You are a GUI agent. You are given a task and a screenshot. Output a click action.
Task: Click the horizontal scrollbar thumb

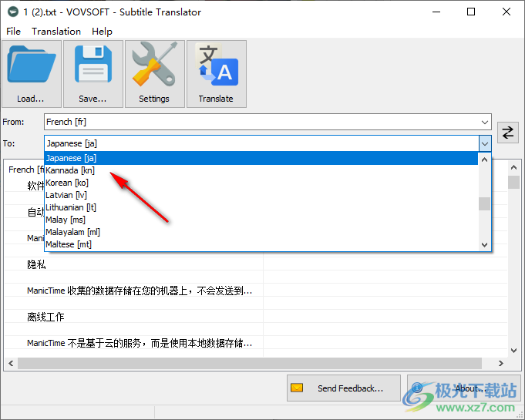[x=250, y=364]
